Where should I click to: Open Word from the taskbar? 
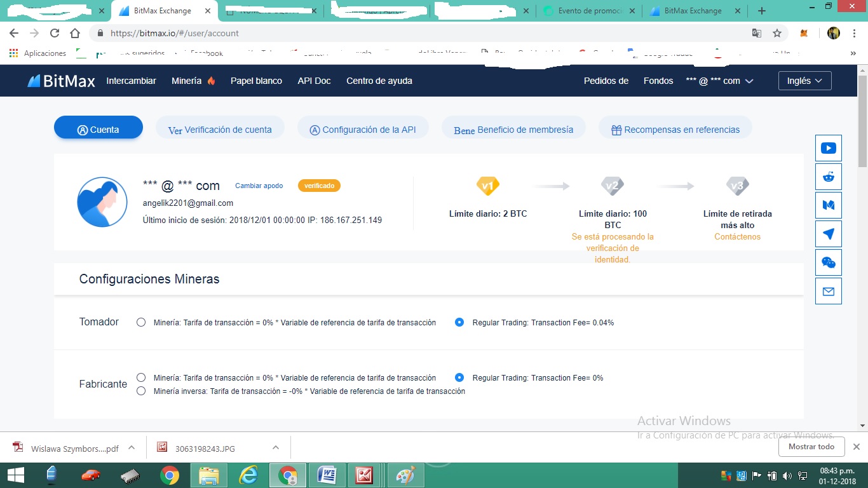[x=327, y=475]
